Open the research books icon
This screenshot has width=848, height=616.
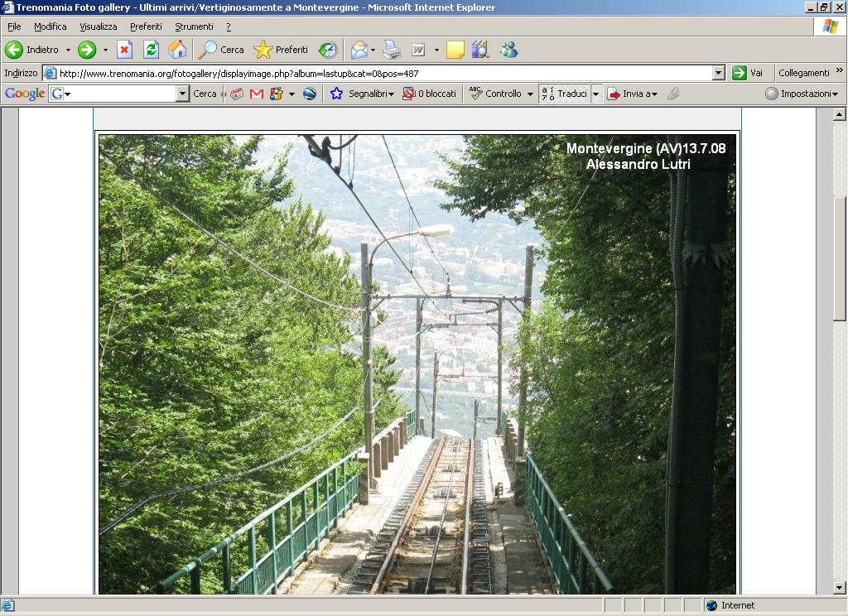pyautogui.click(x=480, y=50)
